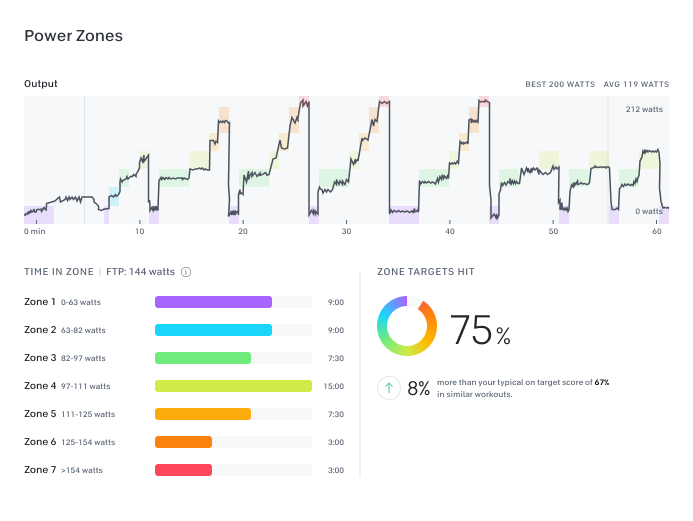
Task: Click the Zone 3 green bar
Action: (x=203, y=358)
